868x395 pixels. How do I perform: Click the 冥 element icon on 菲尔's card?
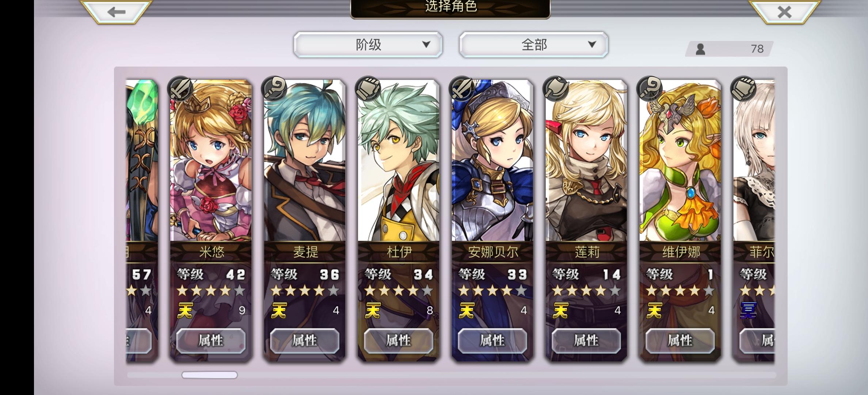748,311
